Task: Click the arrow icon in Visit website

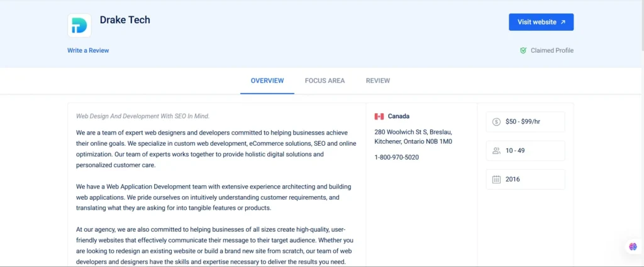Action: point(563,22)
